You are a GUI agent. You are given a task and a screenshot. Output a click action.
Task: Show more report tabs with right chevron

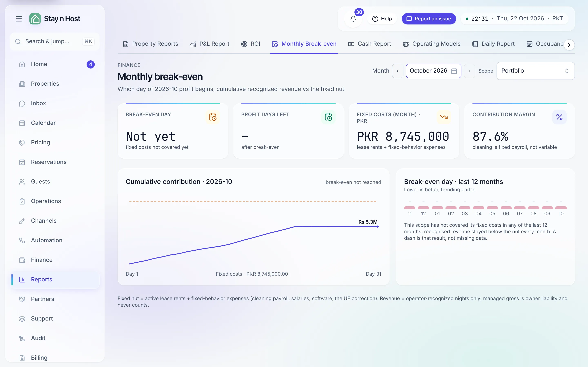(569, 45)
